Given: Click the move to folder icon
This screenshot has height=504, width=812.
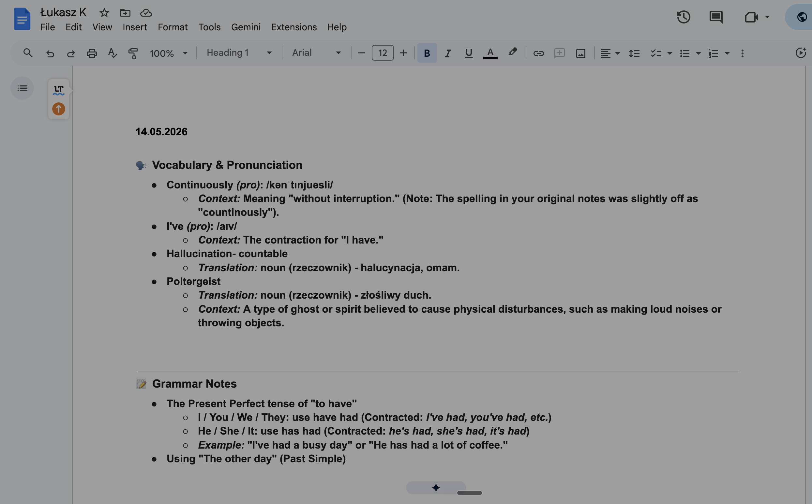Looking at the screenshot, I should coord(125,13).
